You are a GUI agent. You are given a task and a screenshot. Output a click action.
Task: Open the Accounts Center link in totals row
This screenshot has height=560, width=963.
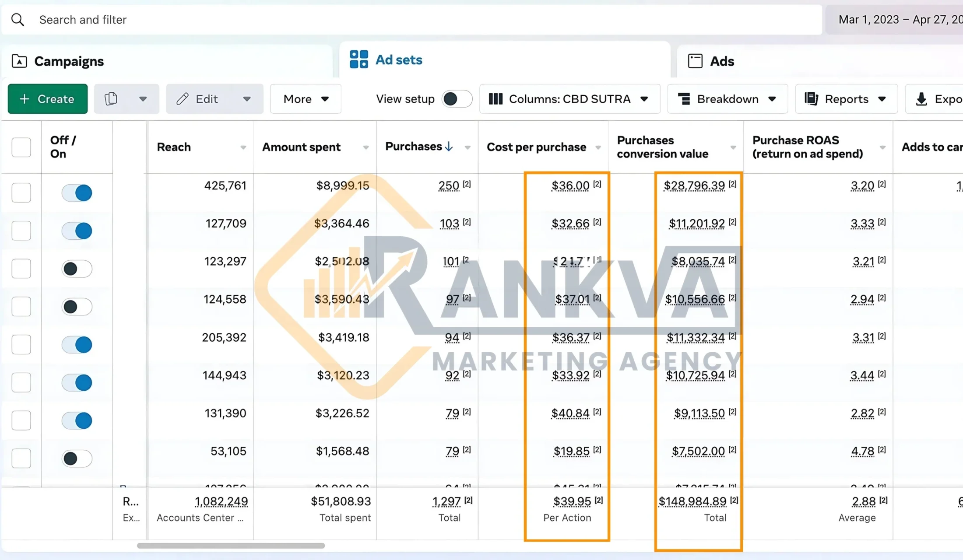[199, 518]
